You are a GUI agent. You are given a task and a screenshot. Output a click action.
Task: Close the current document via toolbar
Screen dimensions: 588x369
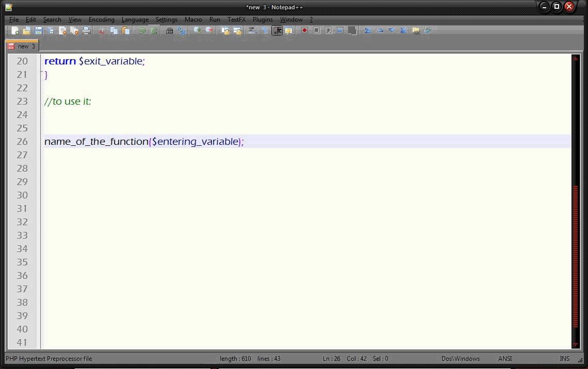[62, 31]
